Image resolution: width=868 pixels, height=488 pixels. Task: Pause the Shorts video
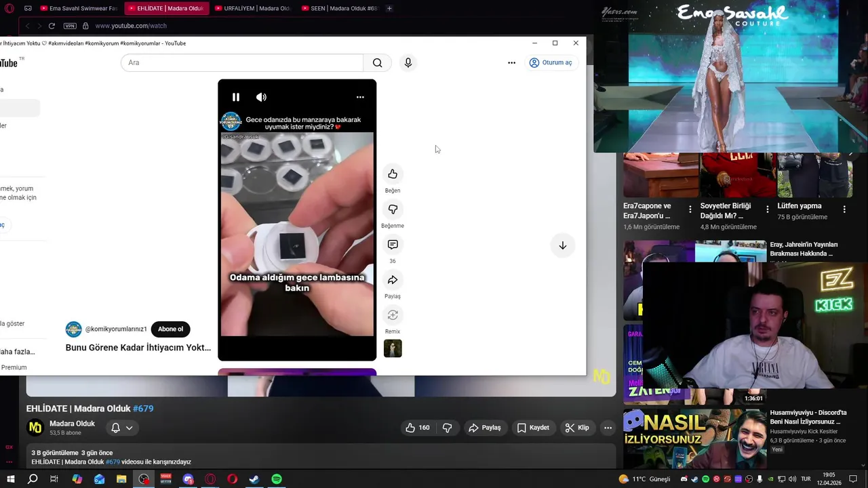[x=235, y=97]
